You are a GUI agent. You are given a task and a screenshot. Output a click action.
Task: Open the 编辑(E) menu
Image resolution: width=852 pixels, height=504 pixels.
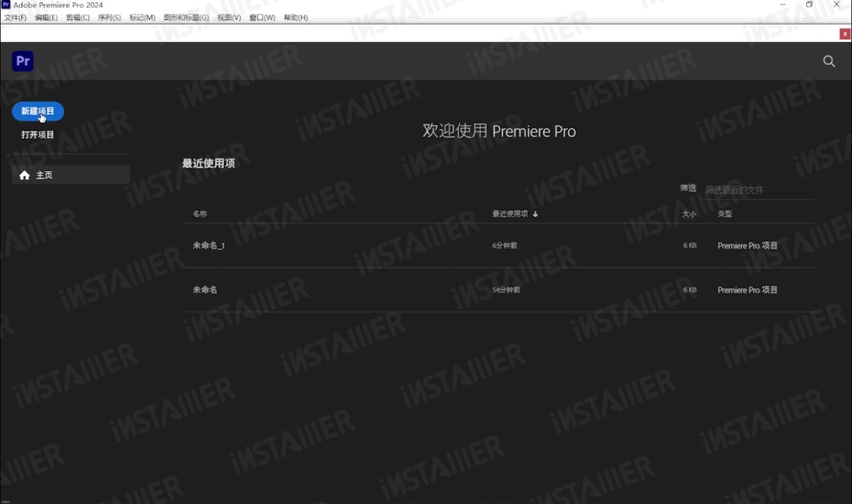click(47, 17)
